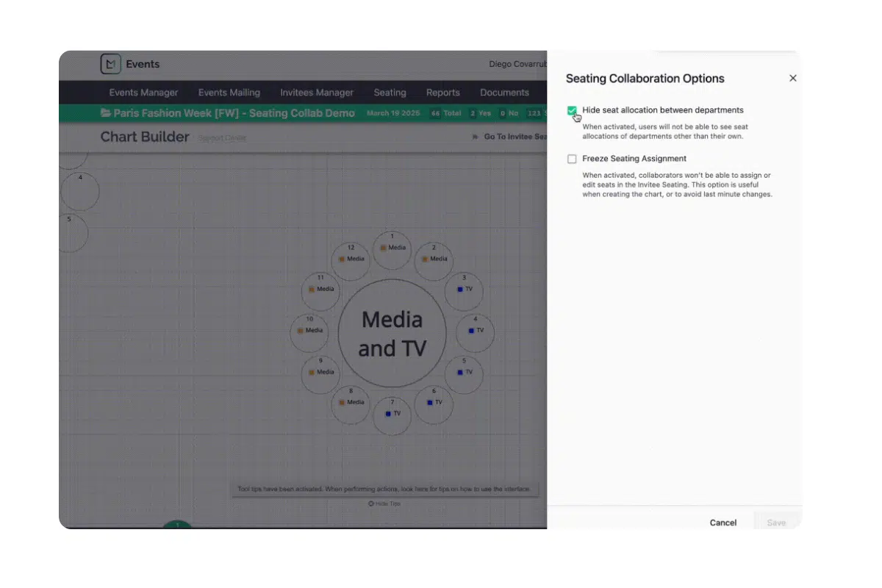Viewport: 882px width, 588px height.
Task: Click the Events app logo icon
Action: tap(110, 64)
